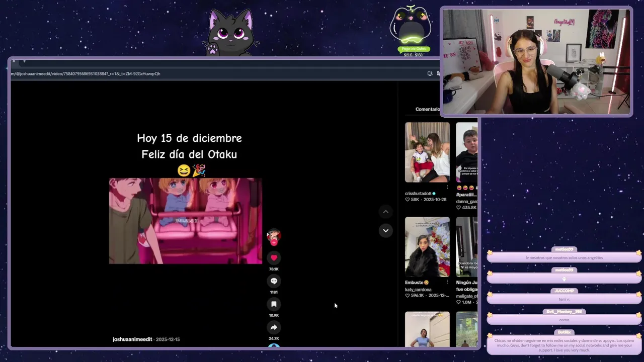The width and height of the screenshot is (644, 362).
Task: Focus the browser address bar URL
Action: 86,73
